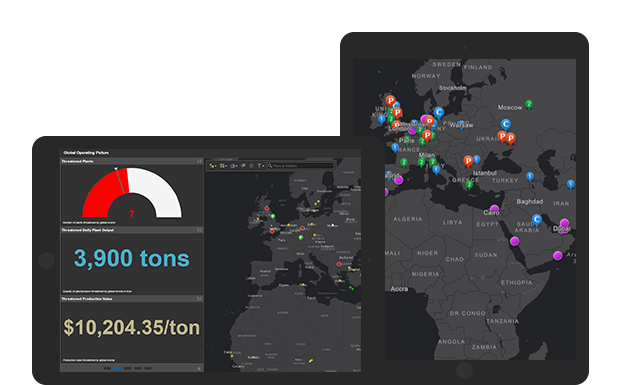Click the 3,900 tons indicator value

pos(132,258)
